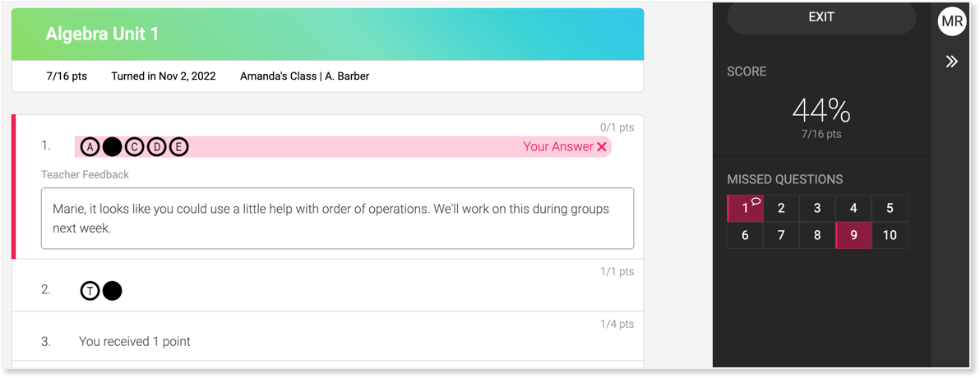Click the filled bubble on question 2
Screen dimensions: 980x378
click(x=112, y=290)
